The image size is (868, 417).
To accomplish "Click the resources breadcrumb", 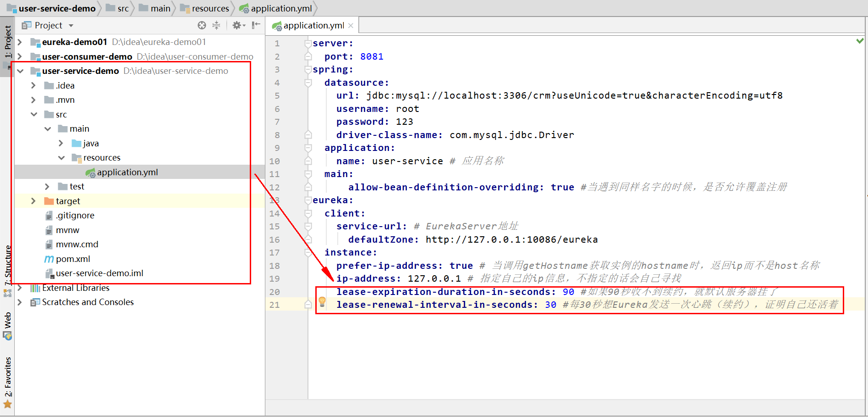I will [x=204, y=8].
